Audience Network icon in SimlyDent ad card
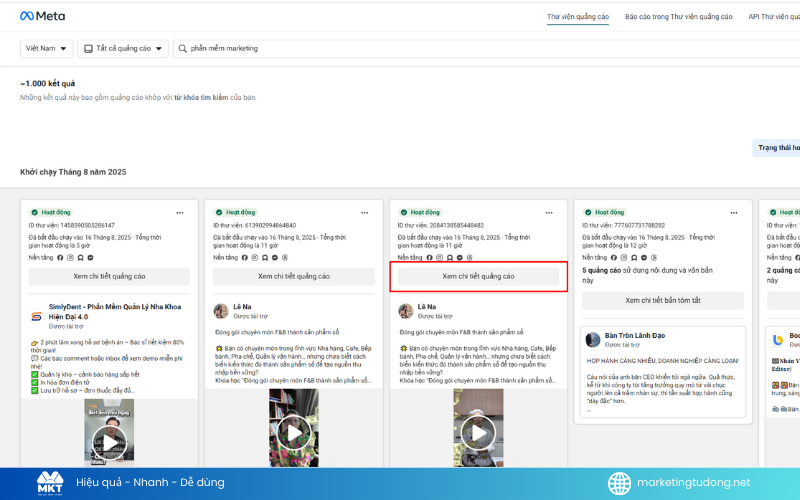800x500 pixels. (81, 258)
